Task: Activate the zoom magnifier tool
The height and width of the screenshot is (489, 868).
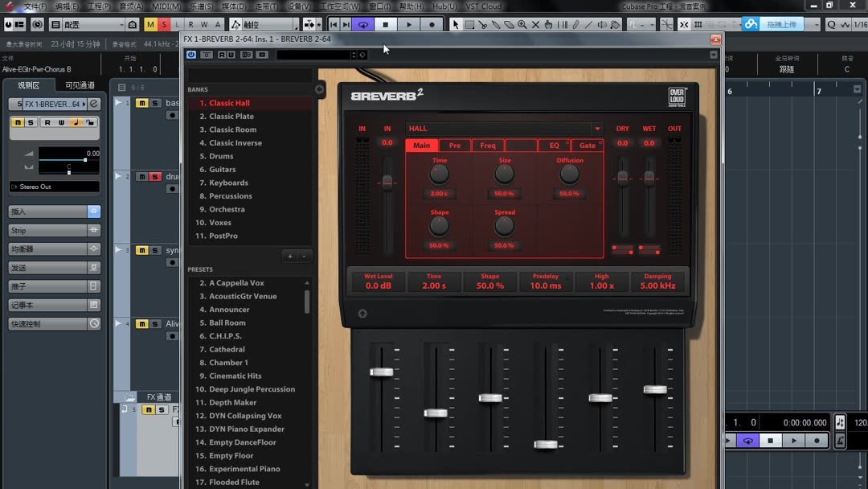Action: coord(521,24)
